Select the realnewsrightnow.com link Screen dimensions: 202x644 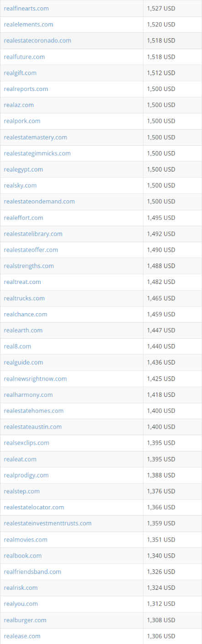[35, 379]
